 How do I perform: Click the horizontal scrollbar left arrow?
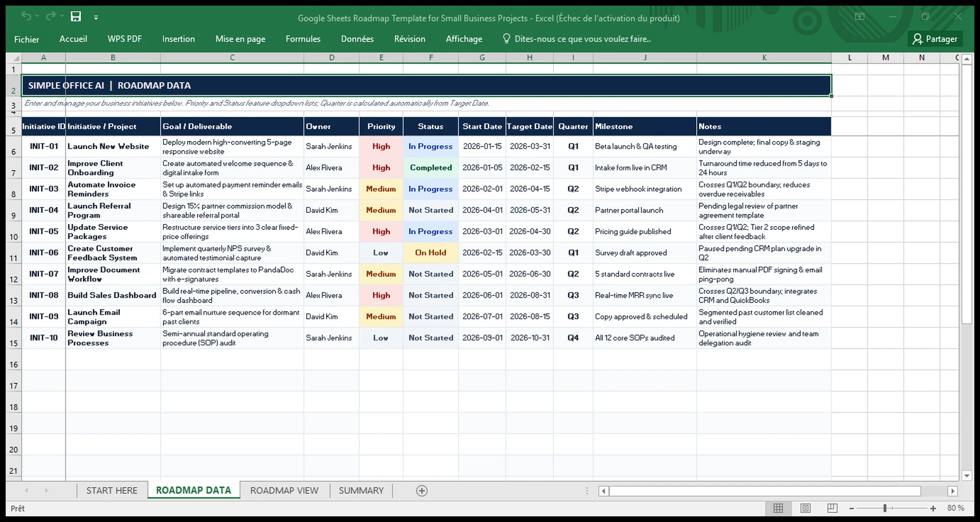(x=604, y=491)
